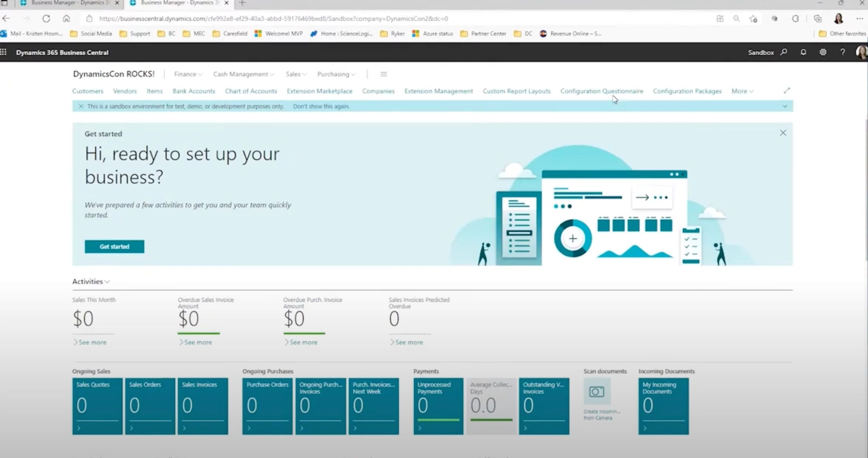Expand the Cash Management menu
Image resolution: width=868 pixels, height=458 pixels.
pyautogui.click(x=244, y=74)
